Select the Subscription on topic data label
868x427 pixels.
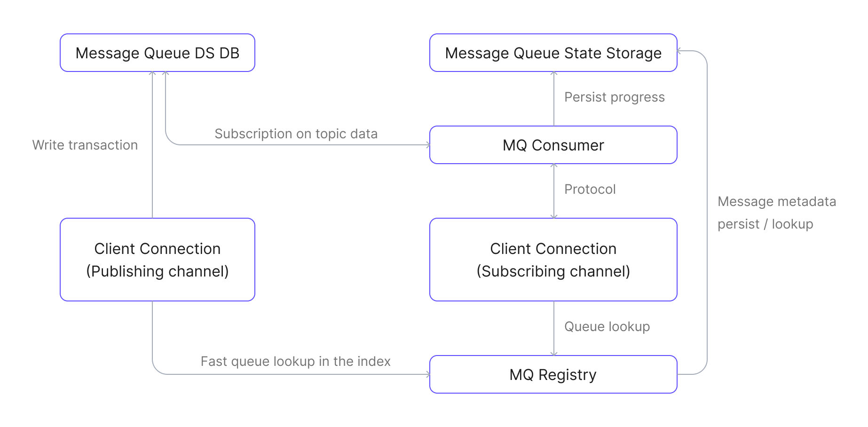click(x=296, y=134)
